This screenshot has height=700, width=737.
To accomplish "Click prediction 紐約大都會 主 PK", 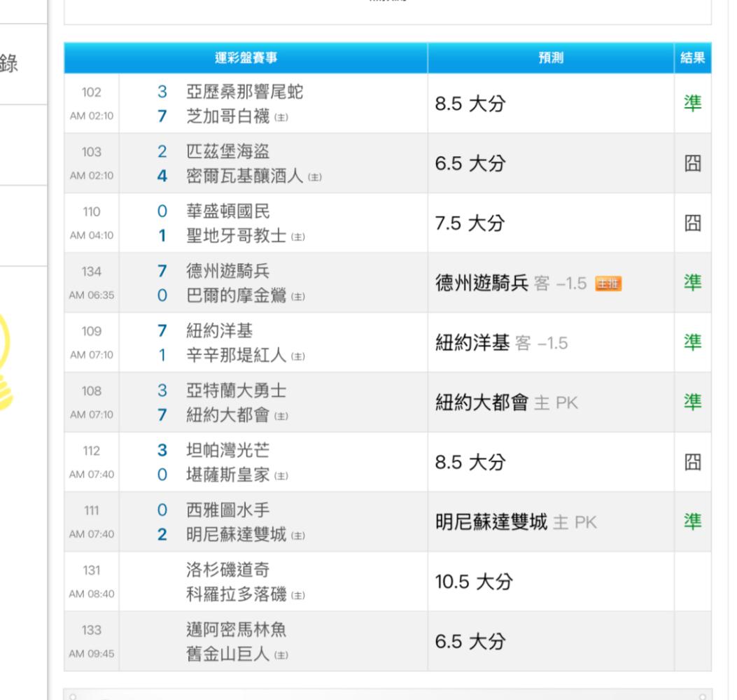I will (507, 402).
